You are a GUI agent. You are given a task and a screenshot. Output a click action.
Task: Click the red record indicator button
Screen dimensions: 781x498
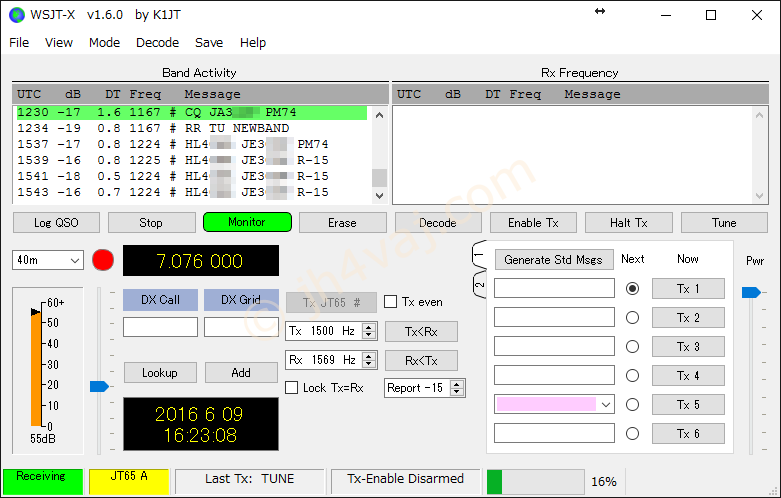pos(103,260)
